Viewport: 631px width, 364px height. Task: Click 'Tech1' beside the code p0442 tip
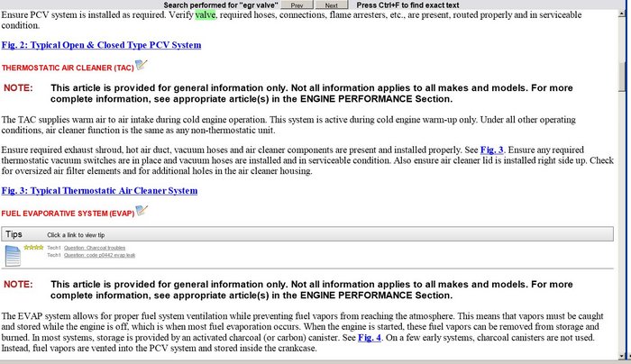[54, 255]
